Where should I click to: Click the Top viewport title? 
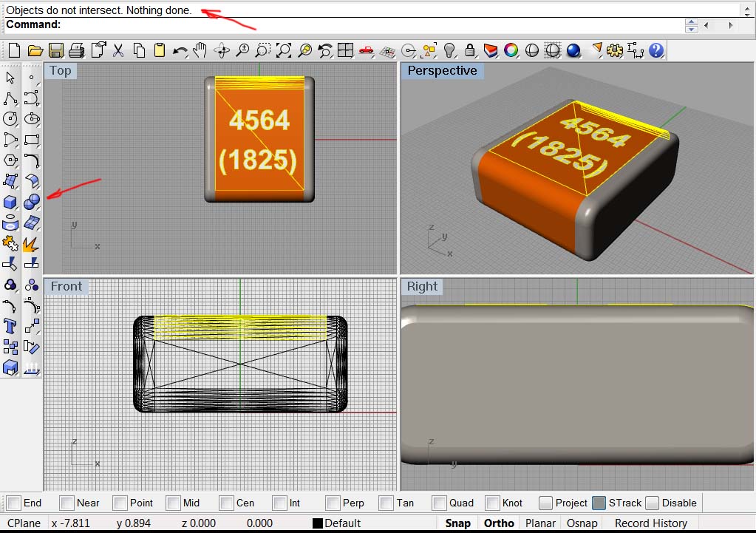click(61, 71)
